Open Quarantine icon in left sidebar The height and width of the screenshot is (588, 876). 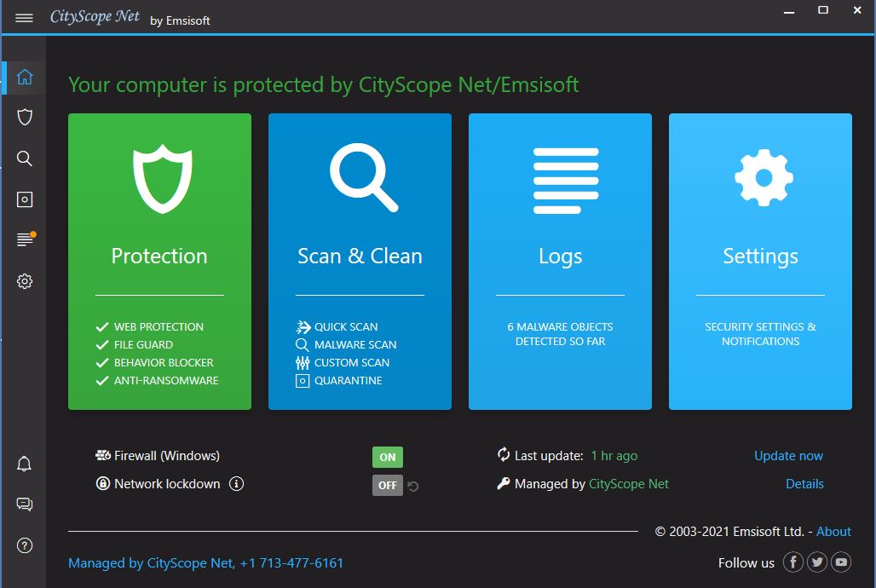[25, 199]
